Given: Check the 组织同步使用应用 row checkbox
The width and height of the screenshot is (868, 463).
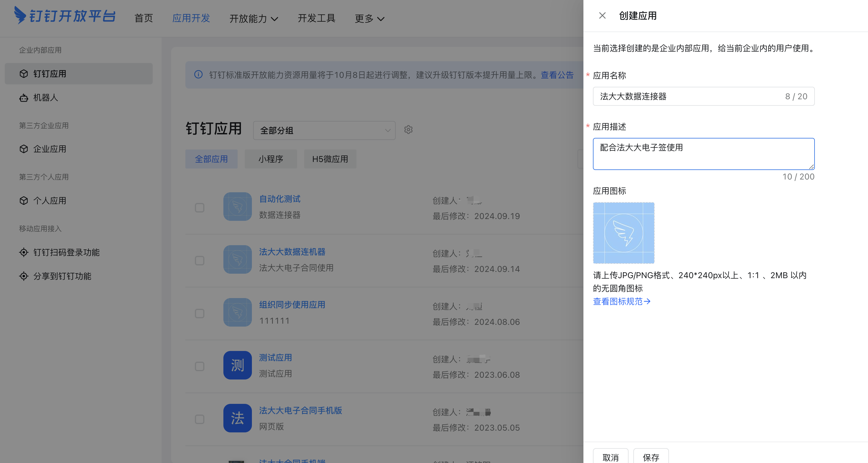Looking at the screenshot, I should coord(200,314).
